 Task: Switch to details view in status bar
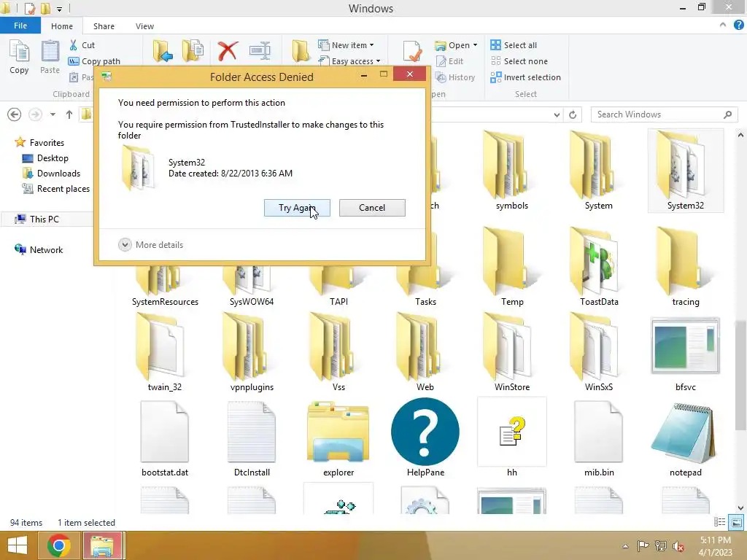(x=719, y=522)
